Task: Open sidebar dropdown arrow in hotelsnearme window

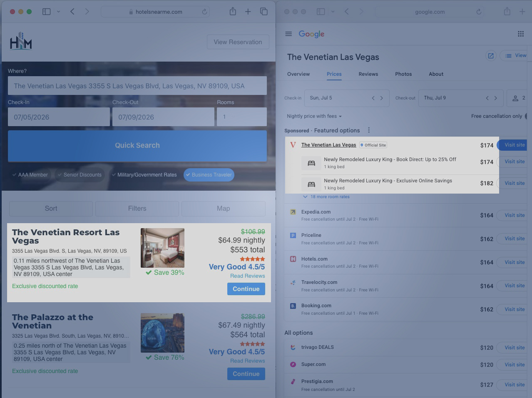Action: [58, 12]
